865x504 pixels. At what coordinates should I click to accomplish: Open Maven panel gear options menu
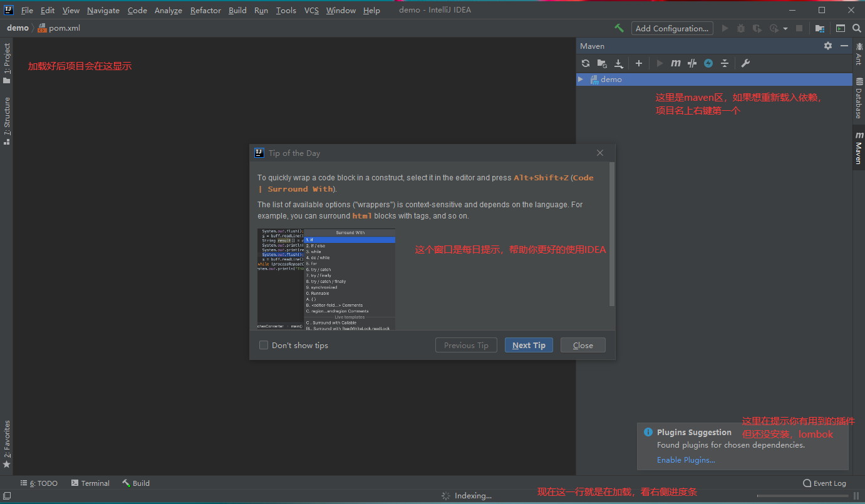828,46
